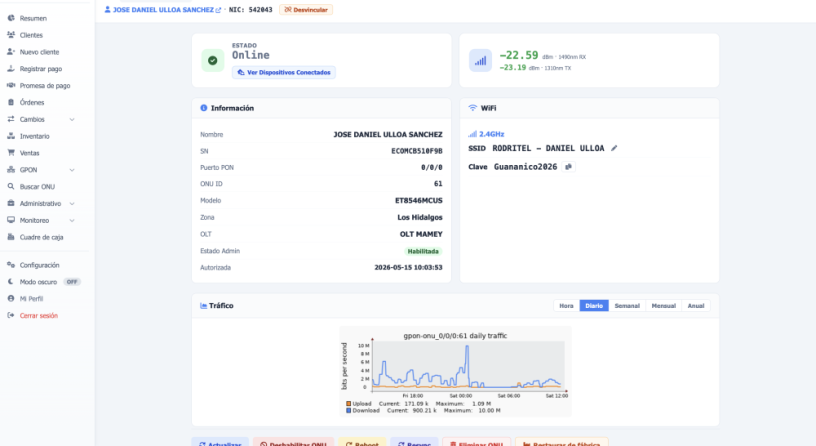Image resolution: width=816 pixels, height=446 pixels.
Task: Open Inventario in the sidebar
Action: (x=34, y=136)
